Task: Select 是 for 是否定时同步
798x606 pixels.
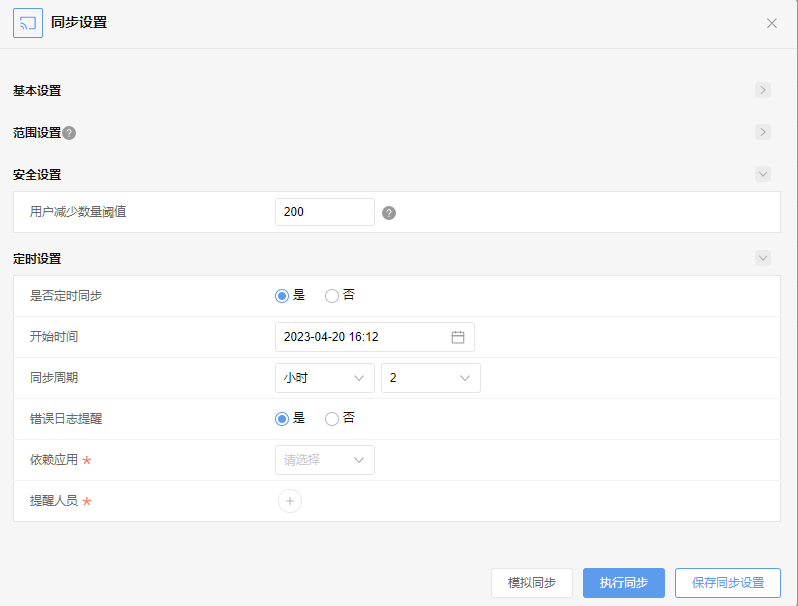Action: pos(282,296)
